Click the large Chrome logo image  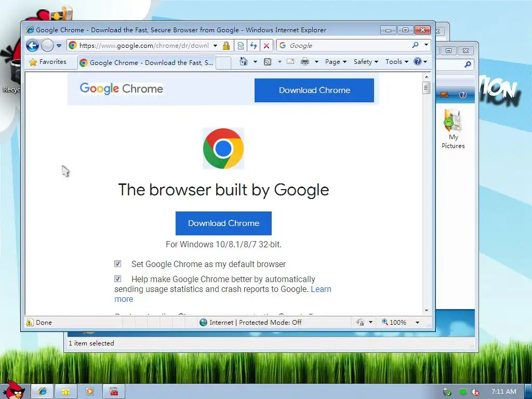pyautogui.click(x=223, y=149)
